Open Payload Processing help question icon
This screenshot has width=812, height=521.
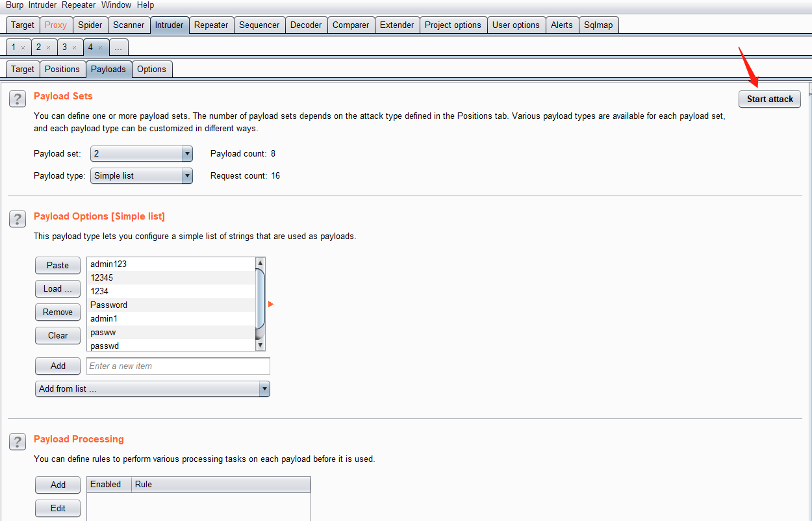click(18, 442)
